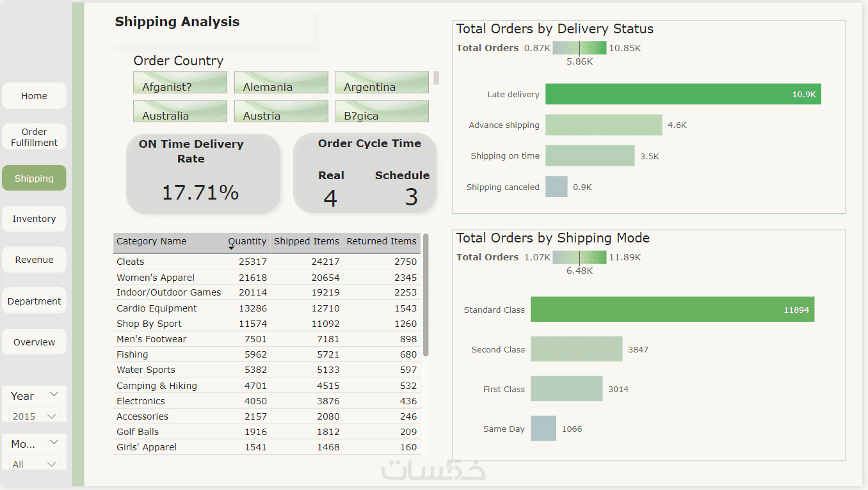Viewport: 868px width, 490px height.
Task: Click the sort arrow under Quantity column
Action: click(231, 248)
